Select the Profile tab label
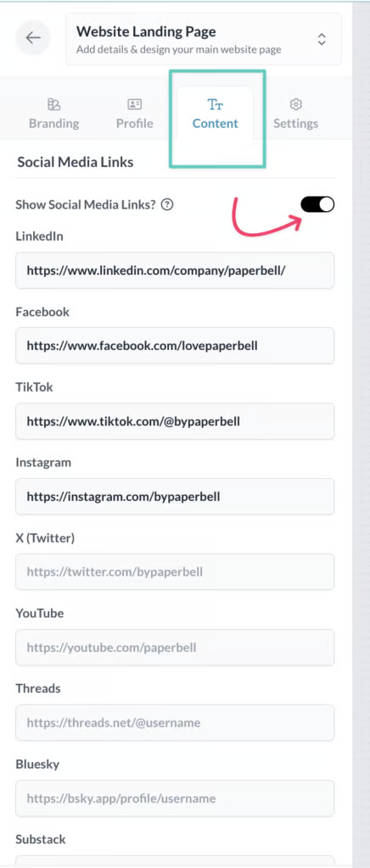 tap(135, 124)
